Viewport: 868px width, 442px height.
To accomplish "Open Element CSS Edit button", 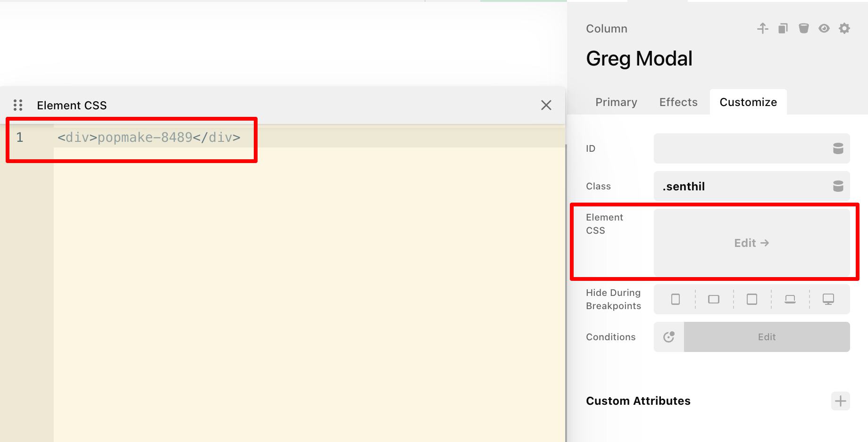I will (751, 243).
